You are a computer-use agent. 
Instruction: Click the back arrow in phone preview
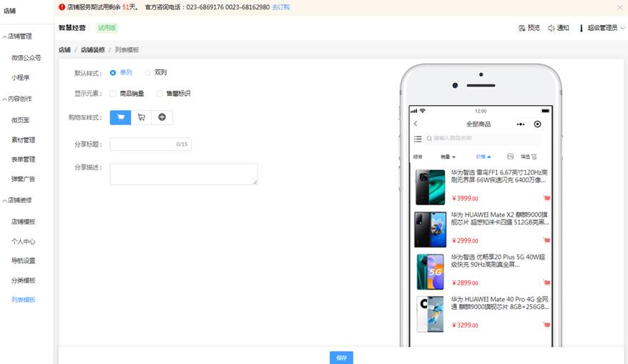point(416,124)
